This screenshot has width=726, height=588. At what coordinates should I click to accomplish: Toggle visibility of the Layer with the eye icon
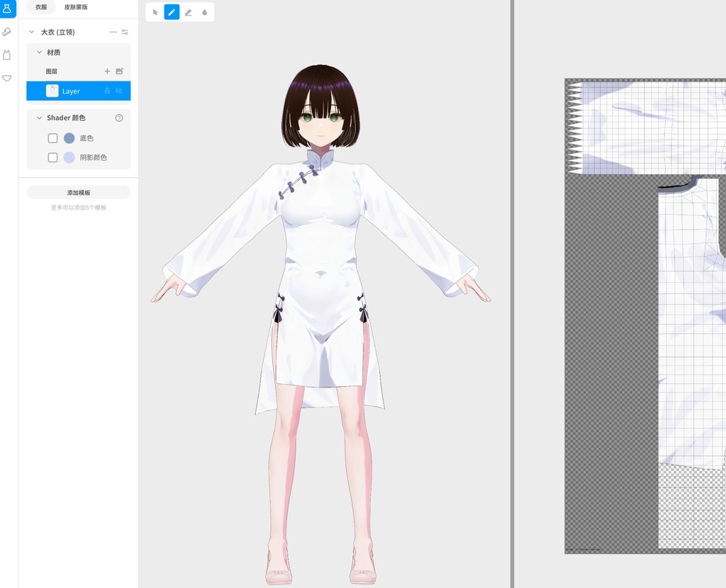point(118,91)
